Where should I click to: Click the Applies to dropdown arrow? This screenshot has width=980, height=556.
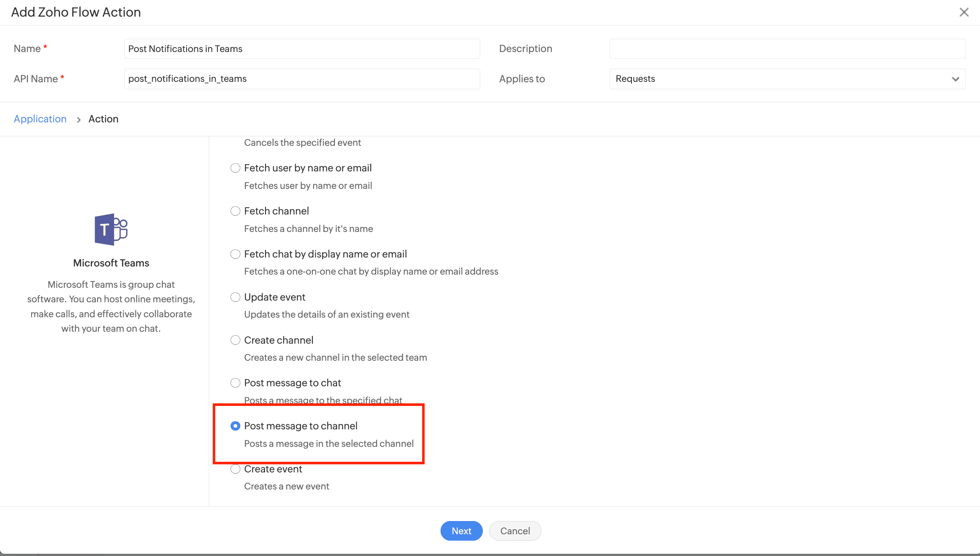tap(955, 79)
